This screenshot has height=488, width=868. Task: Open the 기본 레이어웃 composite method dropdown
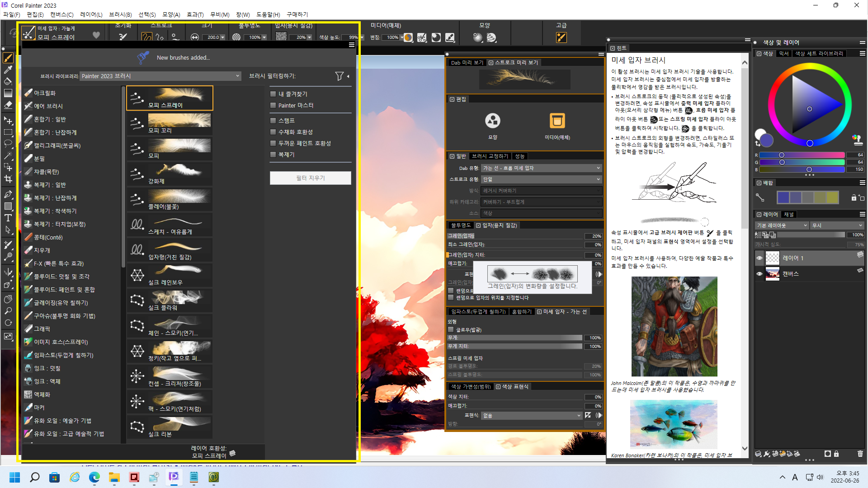[782, 225]
